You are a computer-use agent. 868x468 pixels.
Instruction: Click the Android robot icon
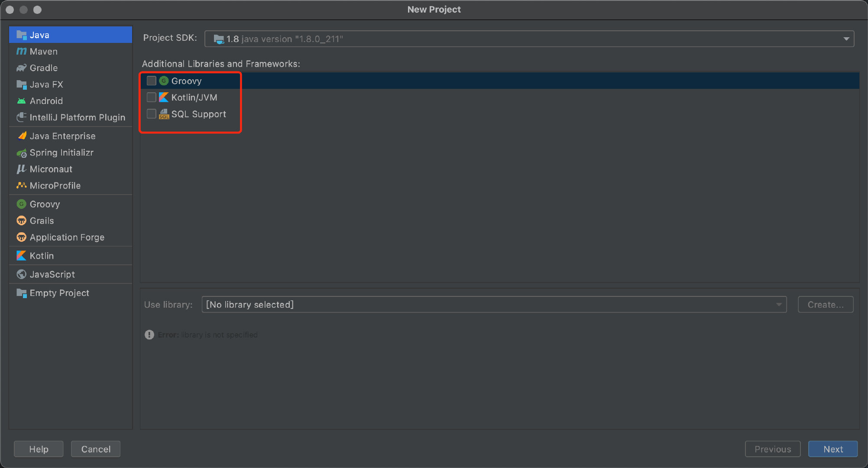tap(21, 101)
